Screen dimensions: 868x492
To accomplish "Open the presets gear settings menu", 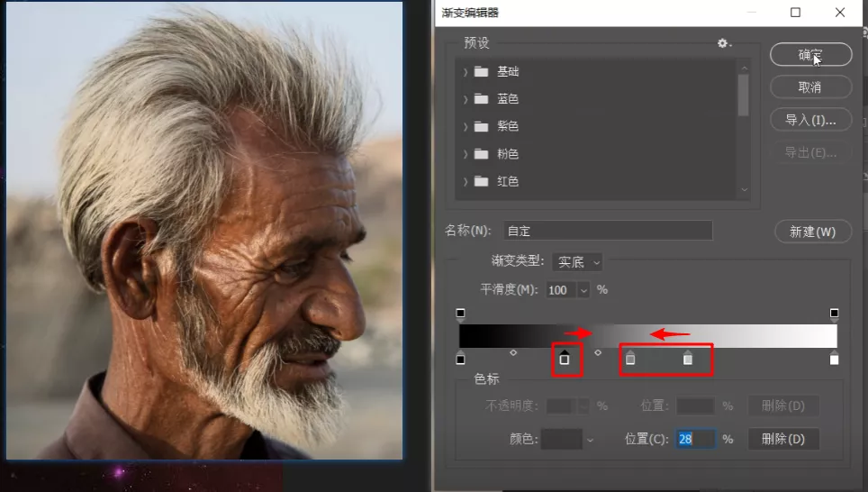I will pyautogui.click(x=724, y=43).
